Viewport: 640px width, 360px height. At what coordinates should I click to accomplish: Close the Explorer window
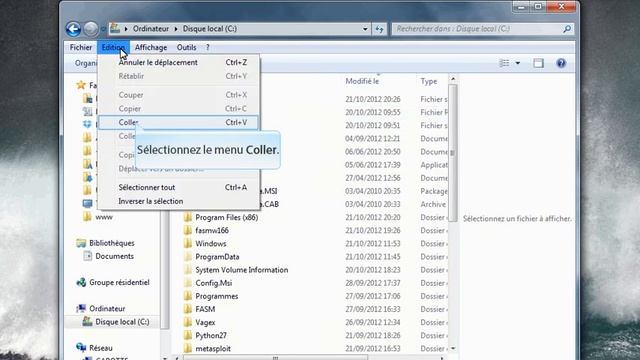pyautogui.click(x=562, y=7)
